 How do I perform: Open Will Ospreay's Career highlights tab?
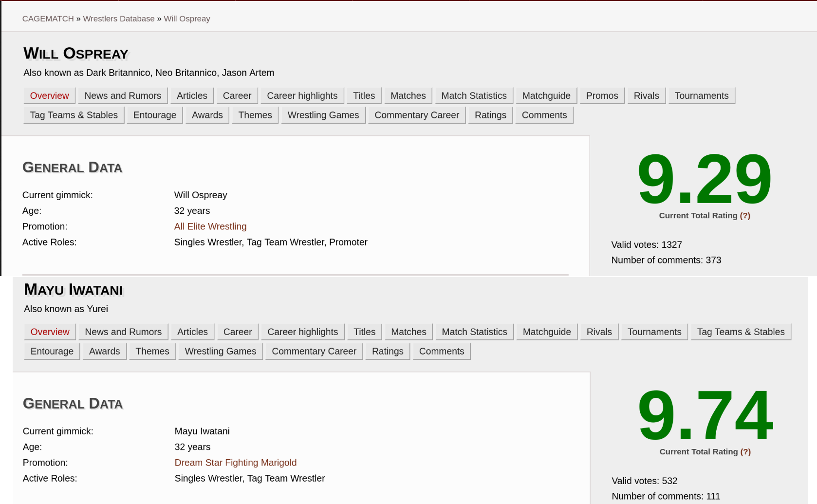point(302,95)
